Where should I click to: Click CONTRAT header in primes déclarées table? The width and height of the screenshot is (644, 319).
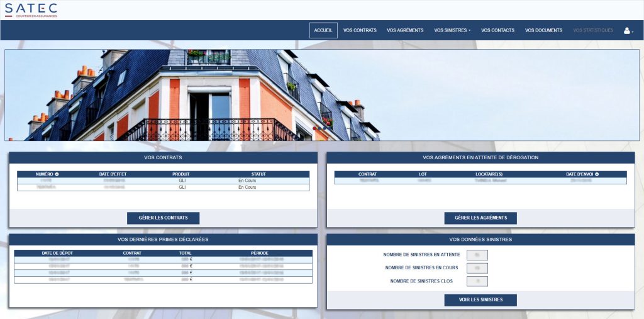(132, 253)
